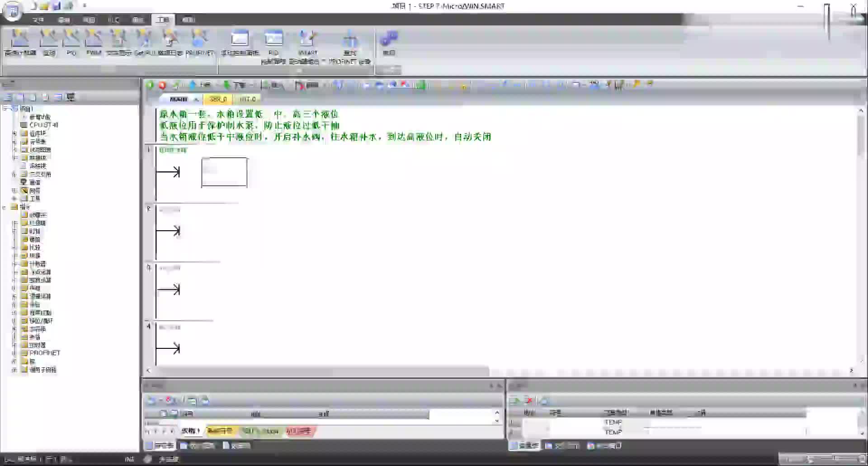Open the High-Speed Counter wizard icon
868x466 pixels.
pyautogui.click(x=20, y=43)
